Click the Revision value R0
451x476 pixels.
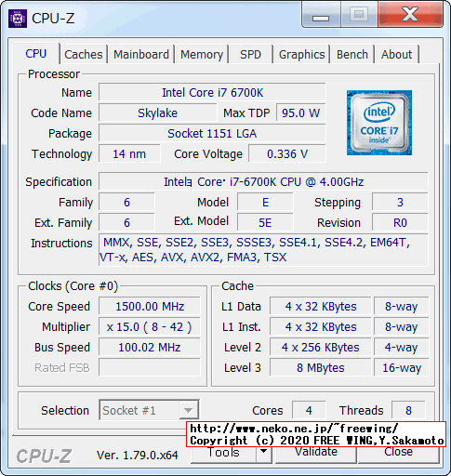[x=400, y=222]
